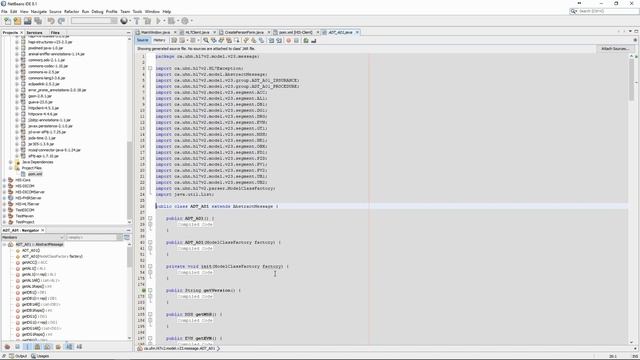Click the Output window icon in status bar

pyautogui.click(x=11, y=356)
